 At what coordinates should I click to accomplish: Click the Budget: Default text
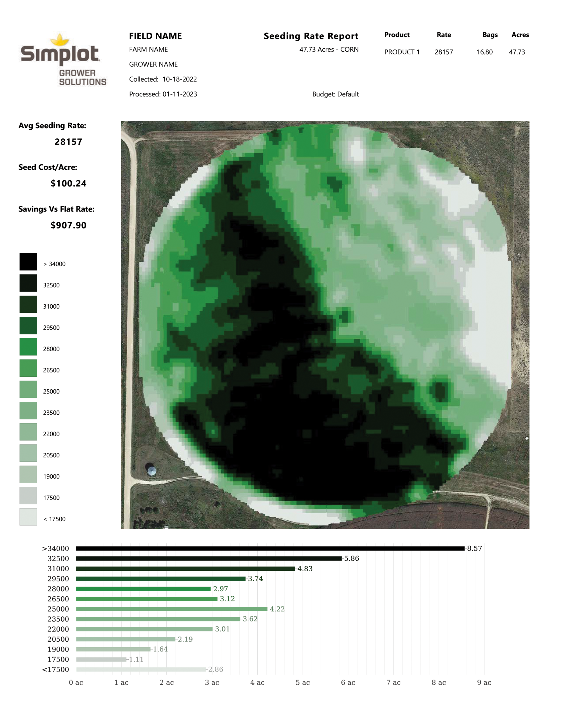pyautogui.click(x=335, y=94)
